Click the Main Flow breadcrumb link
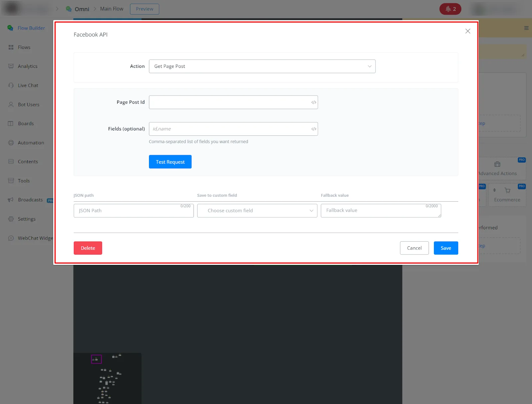The image size is (532, 404). [x=112, y=9]
